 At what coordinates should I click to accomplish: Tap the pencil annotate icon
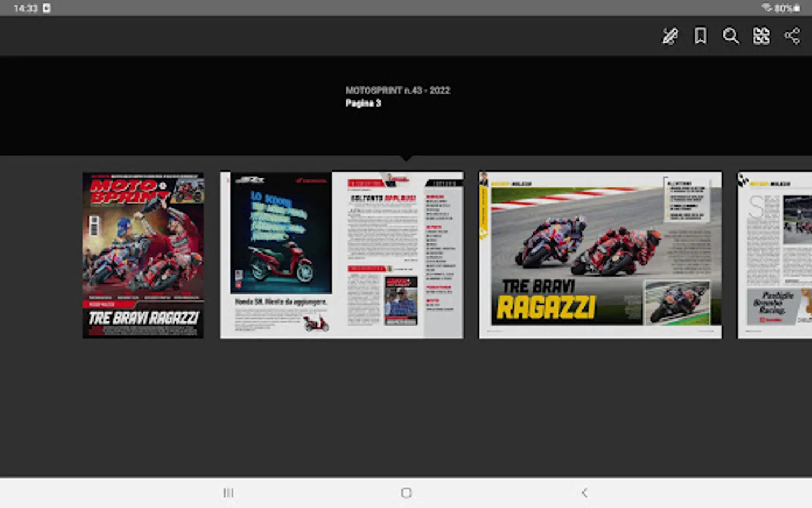pos(669,36)
